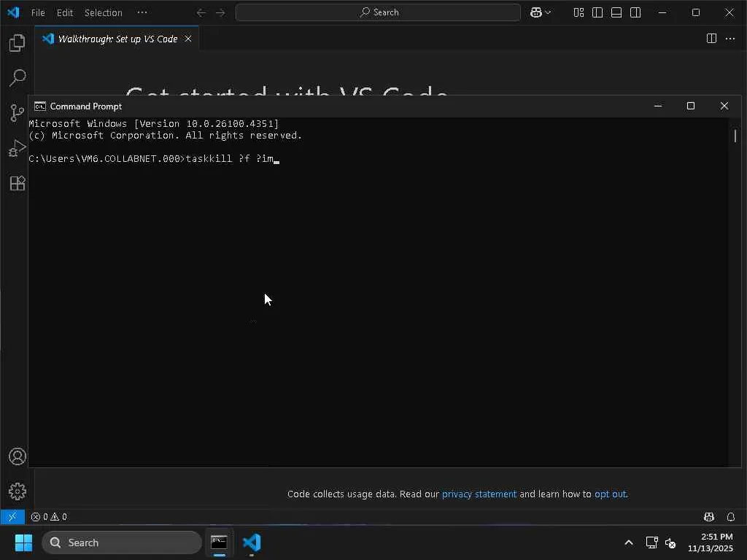This screenshot has height=560, width=747.
Task: Close the Command Prompt window
Action: coord(724,106)
